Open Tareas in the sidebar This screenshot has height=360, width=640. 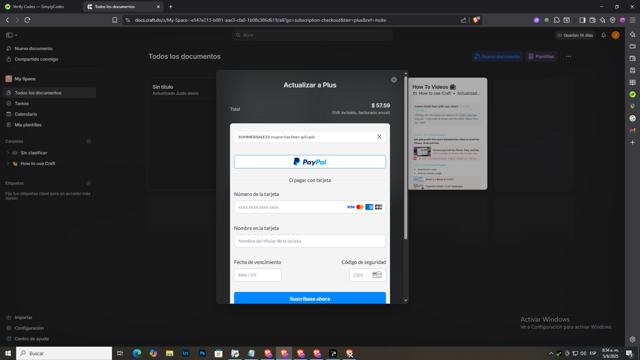(21, 103)
